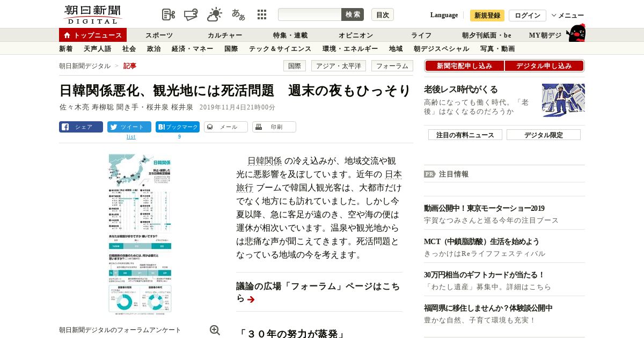
Task: Open the 地域 submenu item
Action: 396,49
